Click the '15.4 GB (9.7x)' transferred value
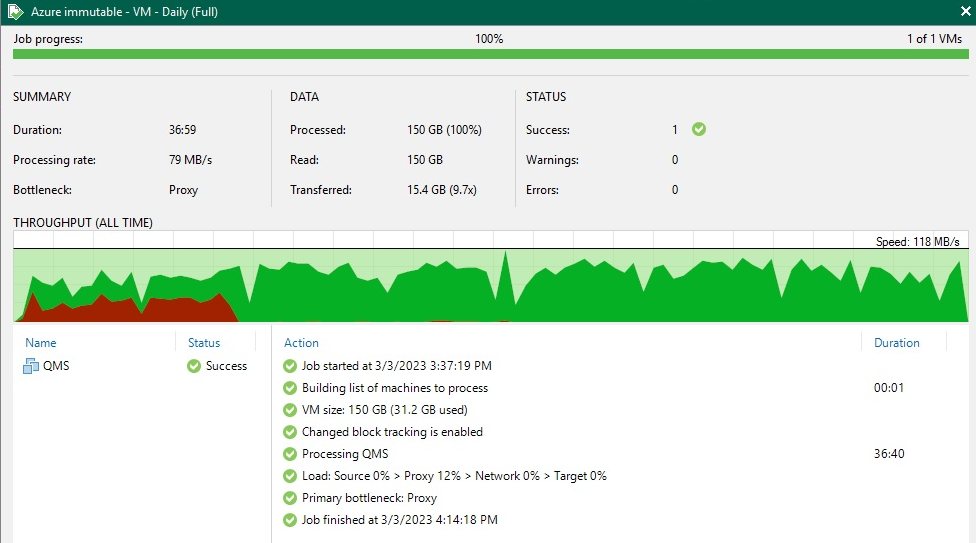 click(x=442, y=190)
